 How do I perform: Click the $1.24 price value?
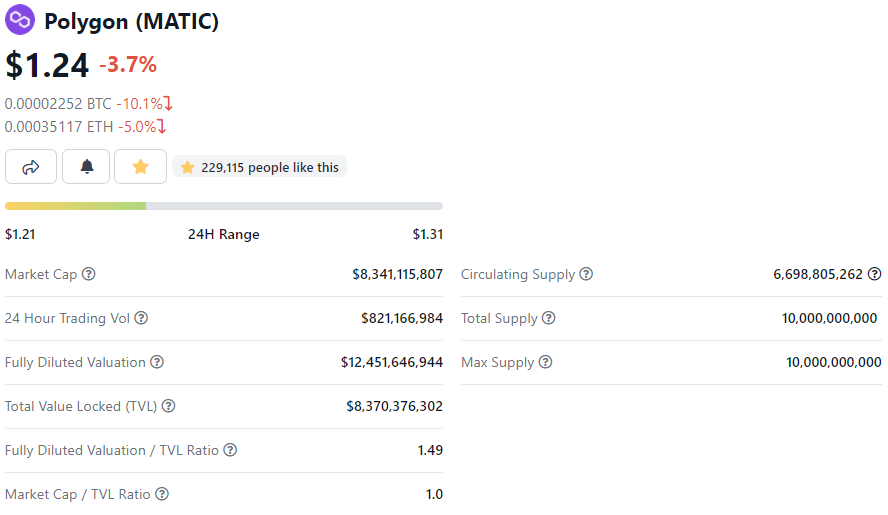47,65
